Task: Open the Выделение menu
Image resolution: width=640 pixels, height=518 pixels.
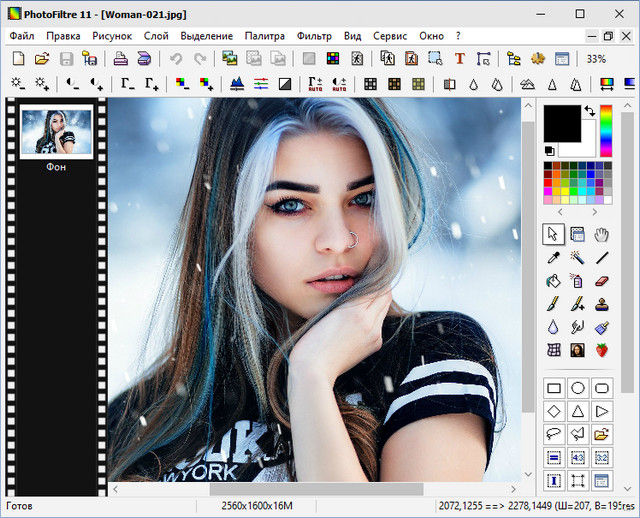Action: pos(206,35)
